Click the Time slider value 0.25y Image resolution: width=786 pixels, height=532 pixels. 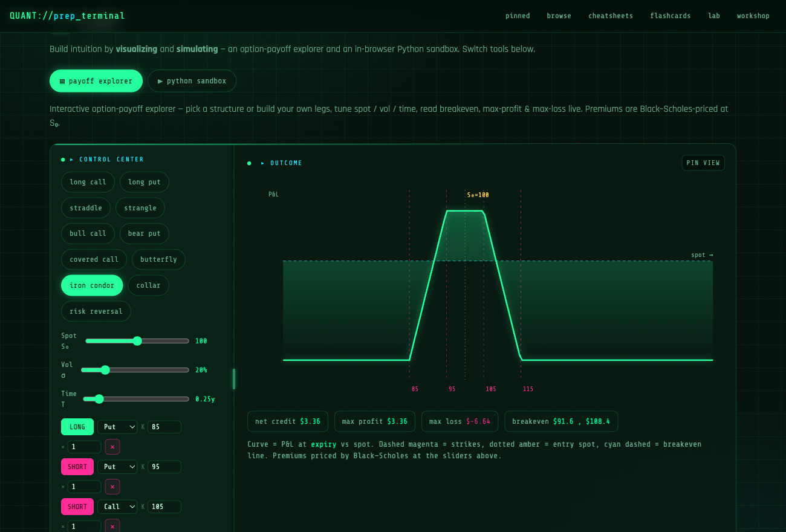point(205,399)
